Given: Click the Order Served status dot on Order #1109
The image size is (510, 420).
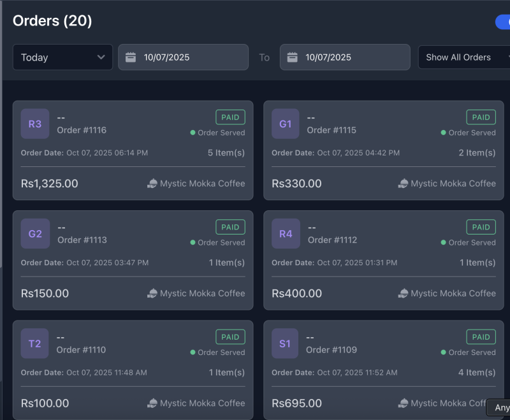Looking at the screenshot, I should pos(442,352).
